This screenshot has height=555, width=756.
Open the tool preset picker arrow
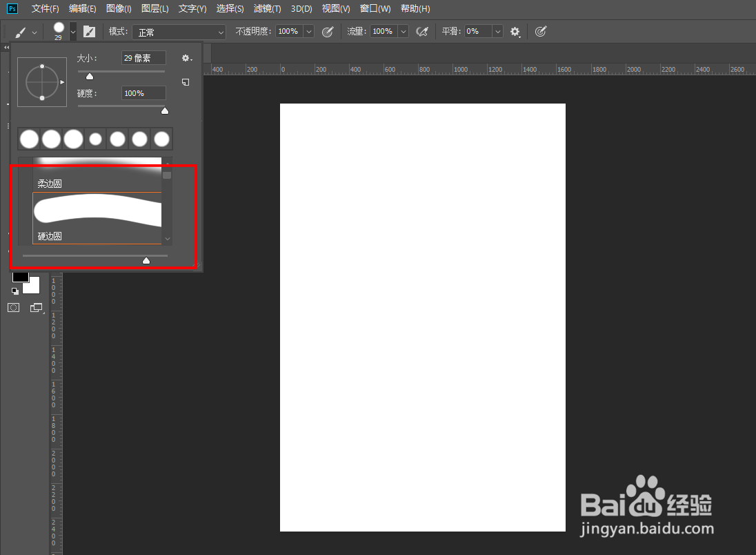(x=34, y=32)
